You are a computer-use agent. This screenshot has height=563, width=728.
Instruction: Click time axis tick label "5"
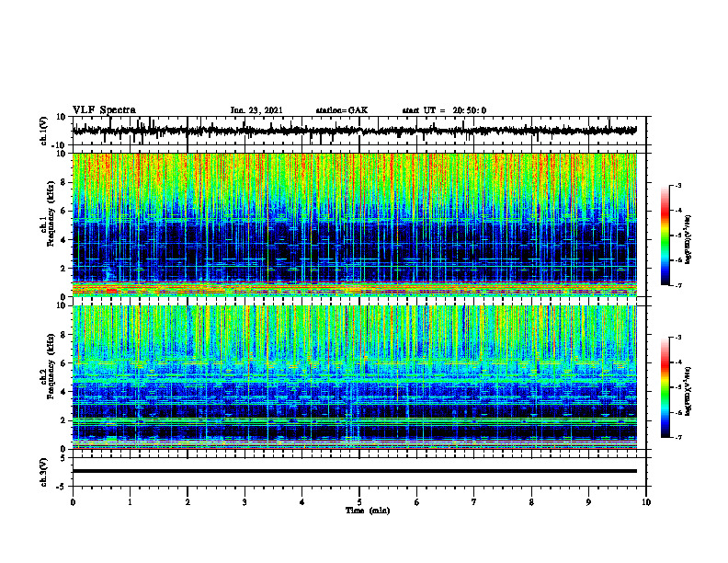(x=359, y=502)
